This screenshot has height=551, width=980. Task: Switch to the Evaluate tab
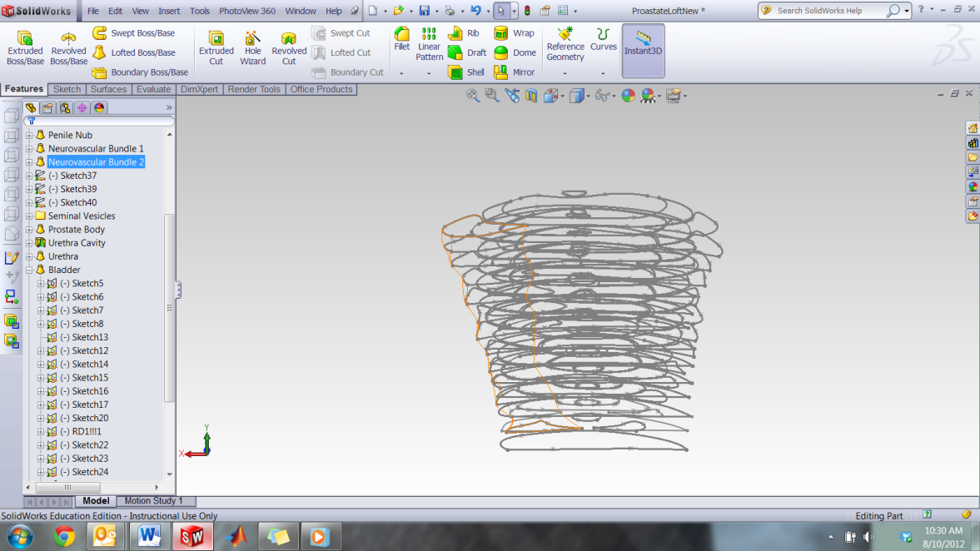[154, 89]
